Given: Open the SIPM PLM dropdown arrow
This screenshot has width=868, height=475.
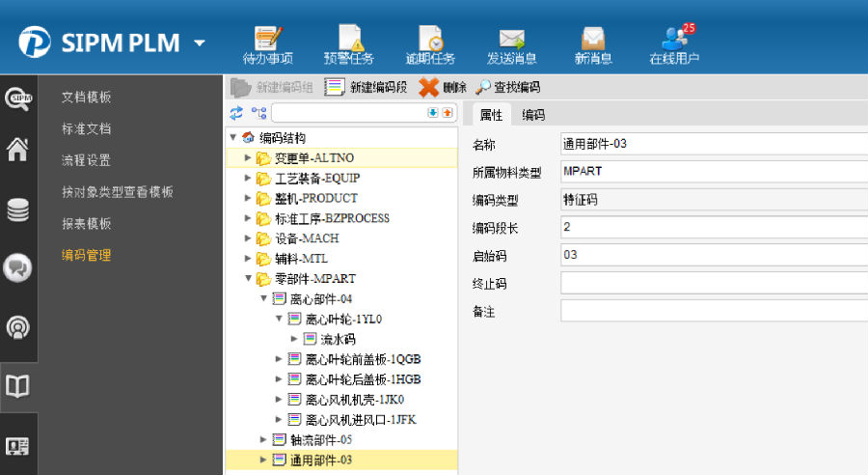Looking at the screenshot, I should [200, 42].
